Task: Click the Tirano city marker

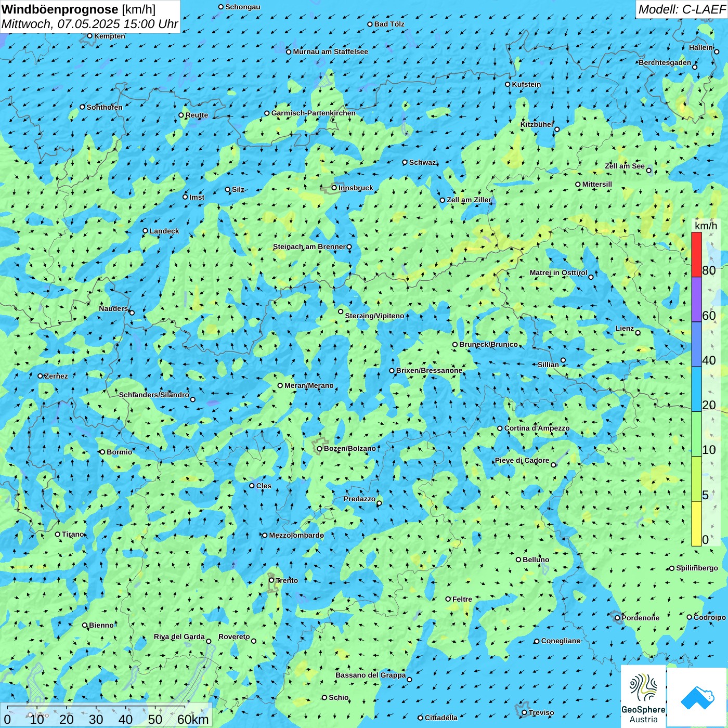Action: pyautogui.click(x=58, y=534)
